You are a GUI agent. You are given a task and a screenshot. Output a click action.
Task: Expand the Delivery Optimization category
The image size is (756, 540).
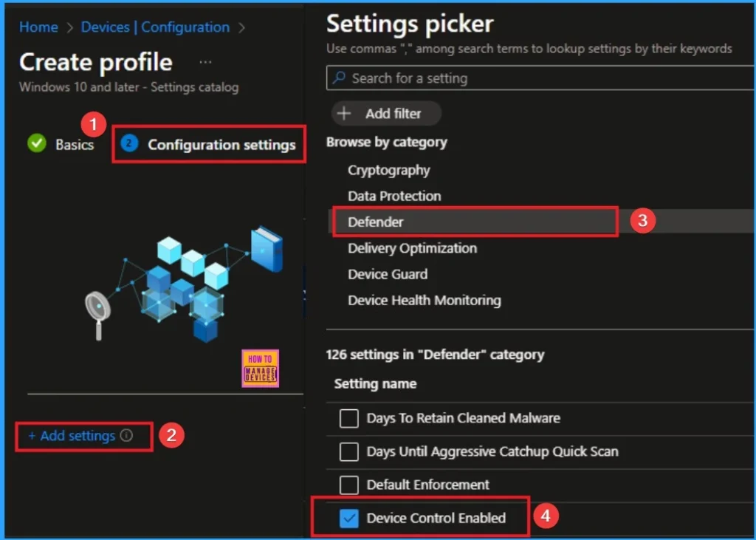pos(411,248)
